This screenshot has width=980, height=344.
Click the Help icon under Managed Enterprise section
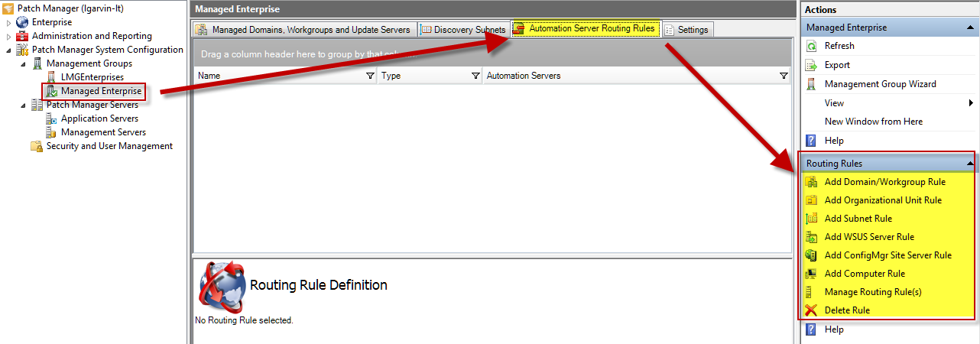pyautogui.click(x=812, y=141)
